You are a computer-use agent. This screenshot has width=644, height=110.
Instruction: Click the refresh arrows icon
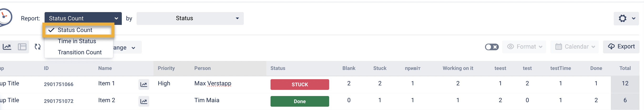[x=37, y=47]
